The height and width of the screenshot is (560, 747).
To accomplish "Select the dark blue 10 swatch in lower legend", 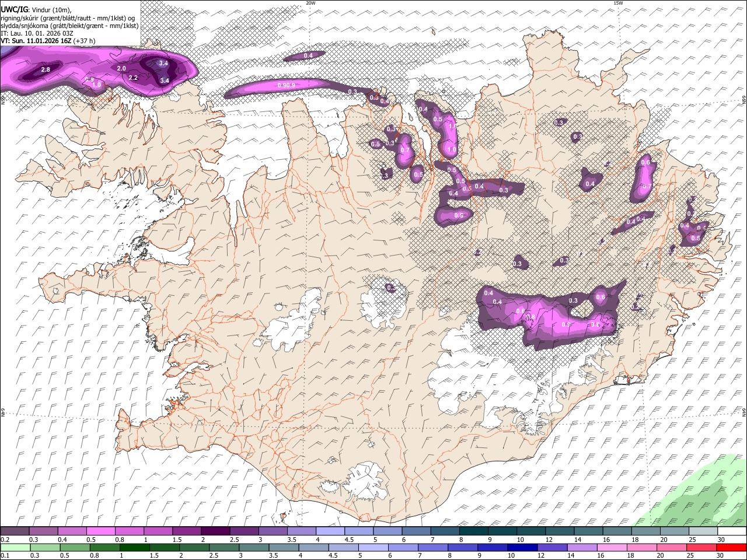I will pyautogui.click(x=522, y=547).
